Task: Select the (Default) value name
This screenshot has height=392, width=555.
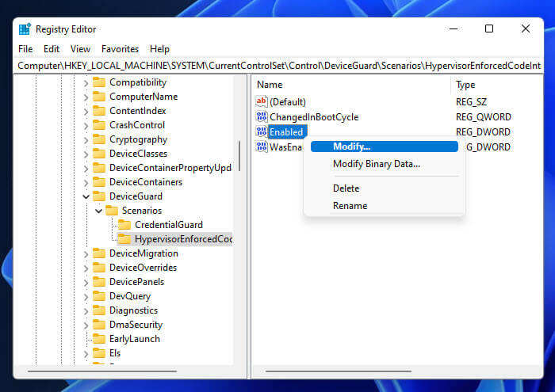Action: click(x=288, y=102)
